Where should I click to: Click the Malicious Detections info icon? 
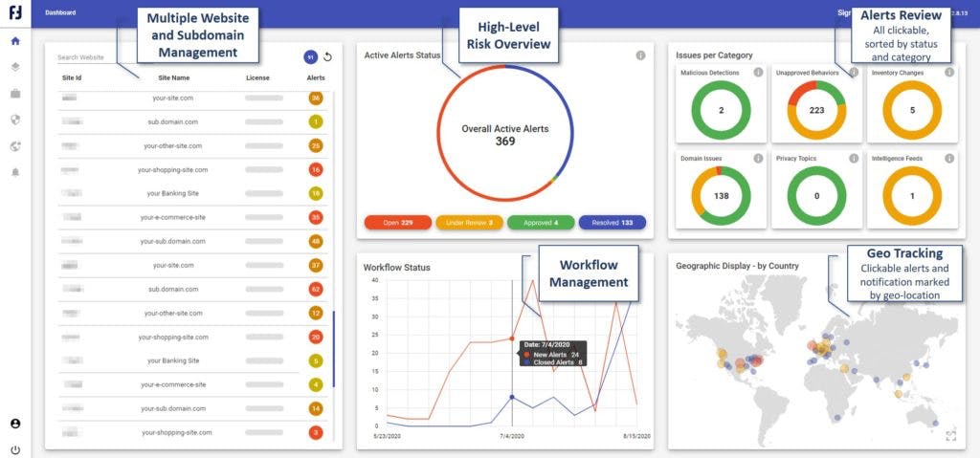point(758,73)
